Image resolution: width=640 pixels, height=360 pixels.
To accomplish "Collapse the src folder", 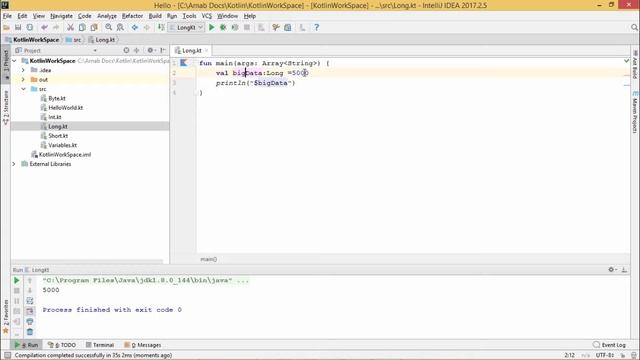I will coord(23,89).
